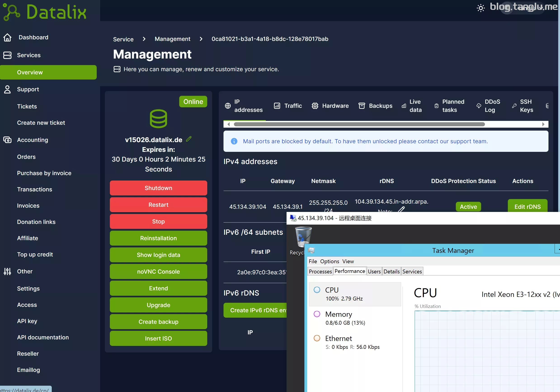Click the green database server icon
560x392 pixels.
(x=158, y=119)
